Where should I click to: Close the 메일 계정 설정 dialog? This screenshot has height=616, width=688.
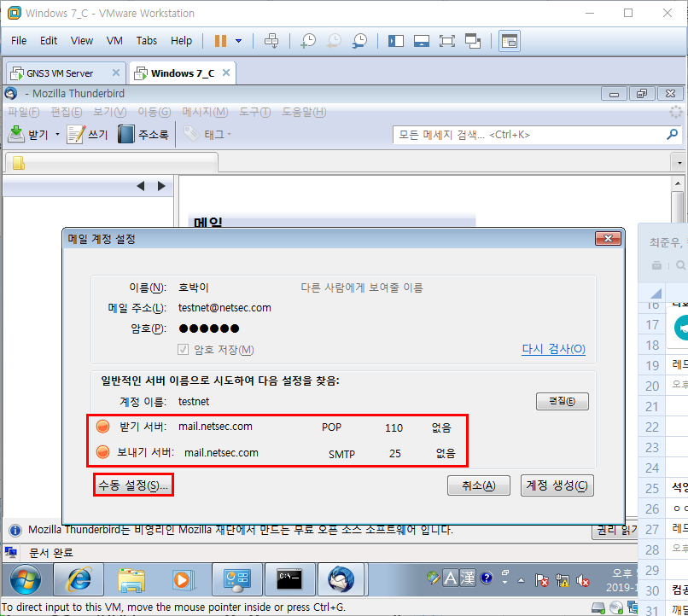[608, 239]
